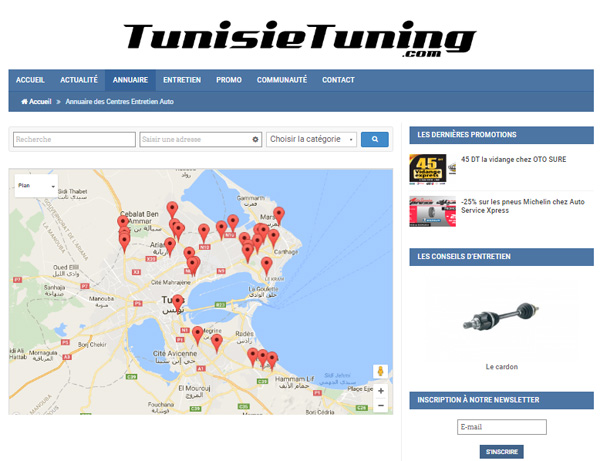Viewport: 600px width, 461px height.
Task: Click the N9 road shield on map
Action: 221,271
